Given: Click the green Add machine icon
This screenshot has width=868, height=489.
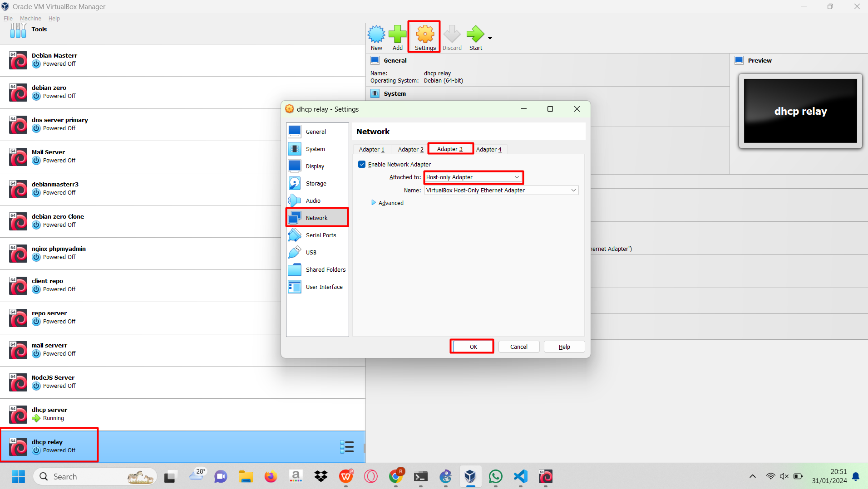Looking at the screenshot, I should pos(398,34).
